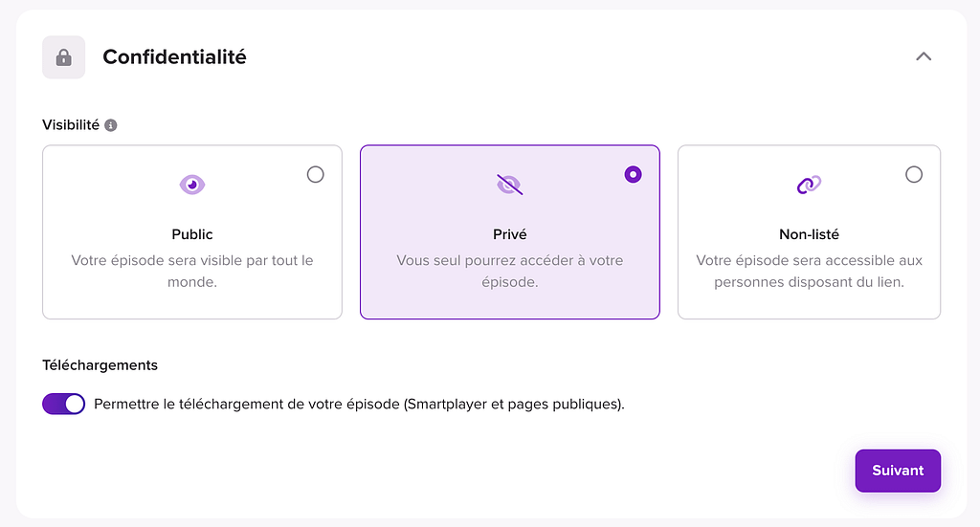
Task: Click the Confidentialité section heading
Action: pos(174,56)
